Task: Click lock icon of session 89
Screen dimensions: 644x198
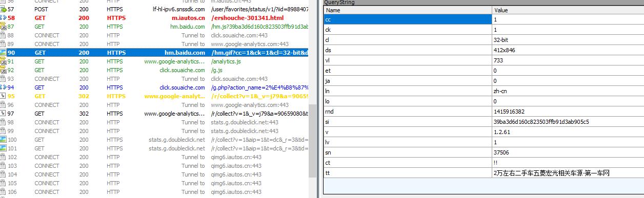Action: tap(4, 44)
